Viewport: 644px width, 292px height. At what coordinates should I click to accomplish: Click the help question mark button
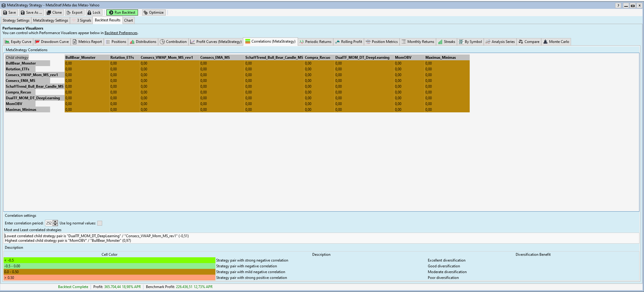pyautogui.click(x=618, y=5)
